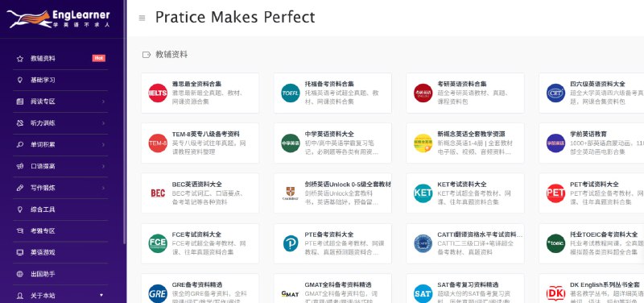Click the star icon beside 教辅资料 in sidebar
The image size is (644, 303).
[x=19, y=58]
